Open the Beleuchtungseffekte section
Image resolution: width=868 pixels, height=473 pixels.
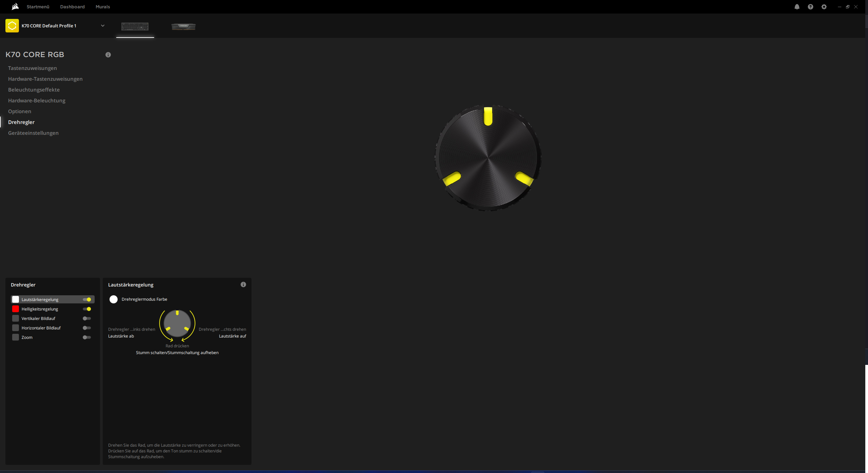point(34,90)
